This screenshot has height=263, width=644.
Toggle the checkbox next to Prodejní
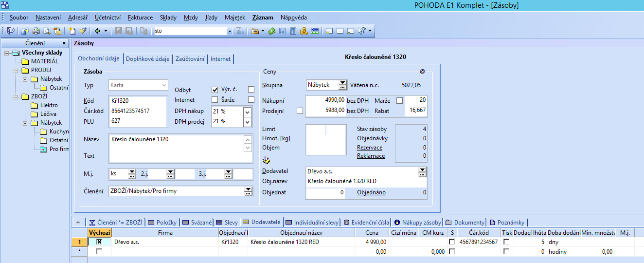tap(300, 111)
